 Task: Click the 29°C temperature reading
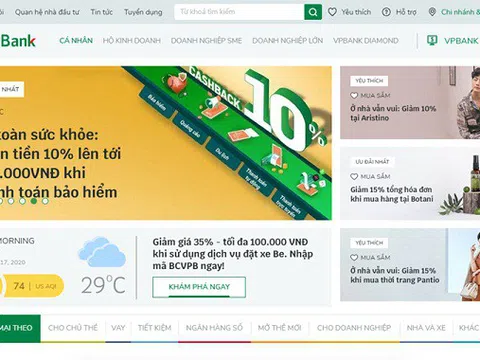click(103, 285)
